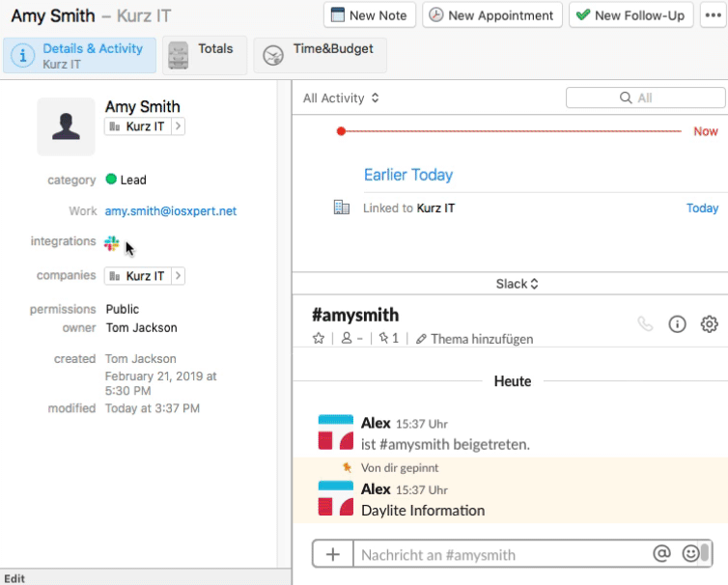Image resolution: width=728 pixels, height=585 pixels.
Task: Open the All Activity filter dropdown
Action: point(341,97)
